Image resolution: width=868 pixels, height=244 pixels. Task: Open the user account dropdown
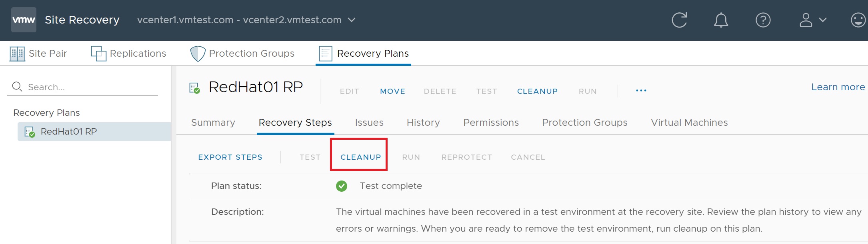click(812, 20)
